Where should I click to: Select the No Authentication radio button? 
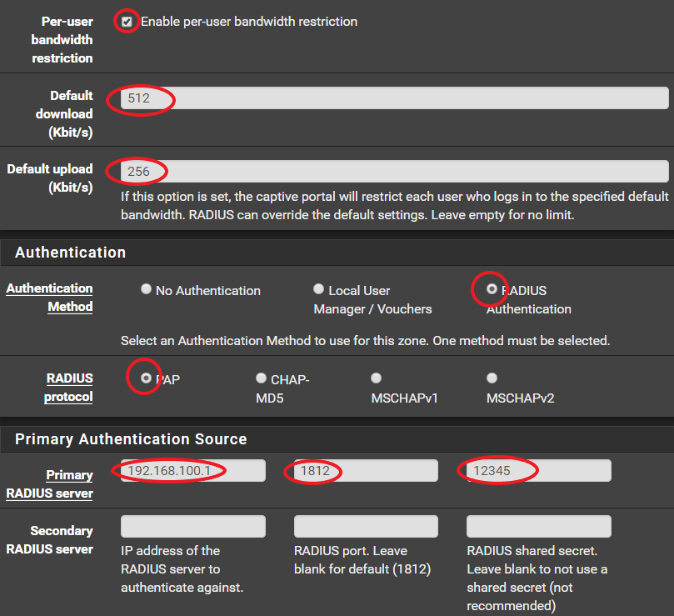(x=147, y=289)
